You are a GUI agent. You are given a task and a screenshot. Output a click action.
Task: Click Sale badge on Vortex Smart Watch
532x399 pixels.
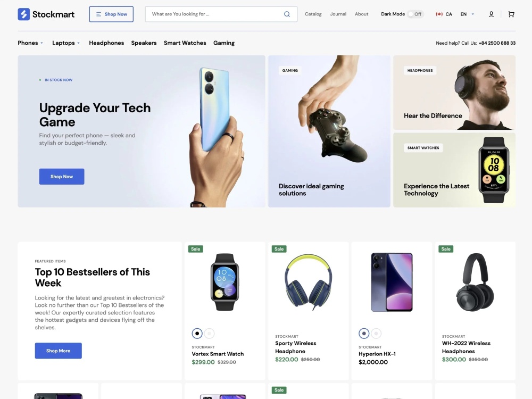pos(195,248)
